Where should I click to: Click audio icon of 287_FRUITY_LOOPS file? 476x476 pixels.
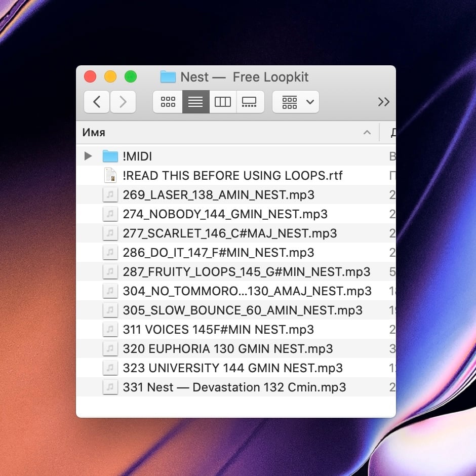pyautogui.click(x=110, y=271)
